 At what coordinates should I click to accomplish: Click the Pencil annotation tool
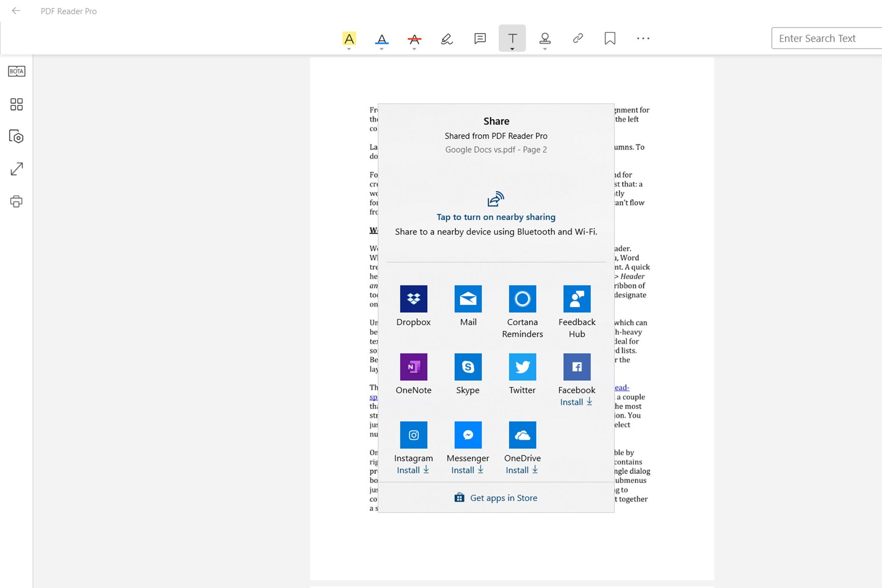[x=447, y=38]
